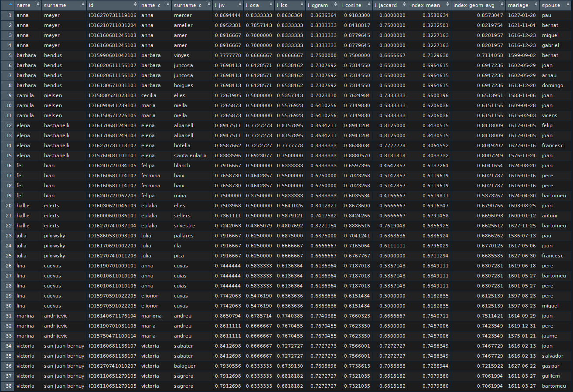Click the cell 'ameller'
573x392 pixels.
(183, 25)
